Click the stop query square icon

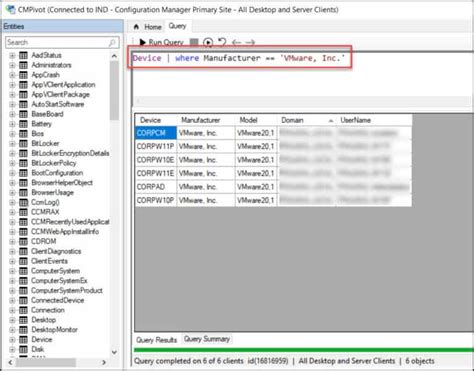194,42
